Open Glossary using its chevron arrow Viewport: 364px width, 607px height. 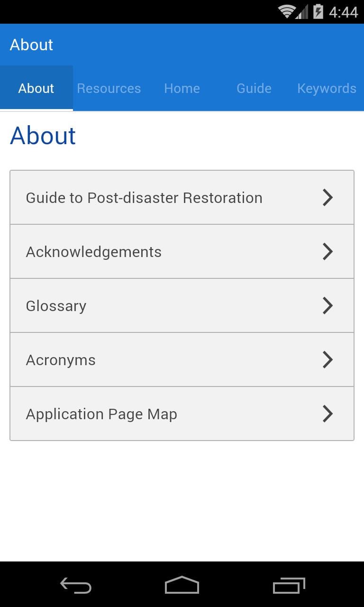(328, 305)
